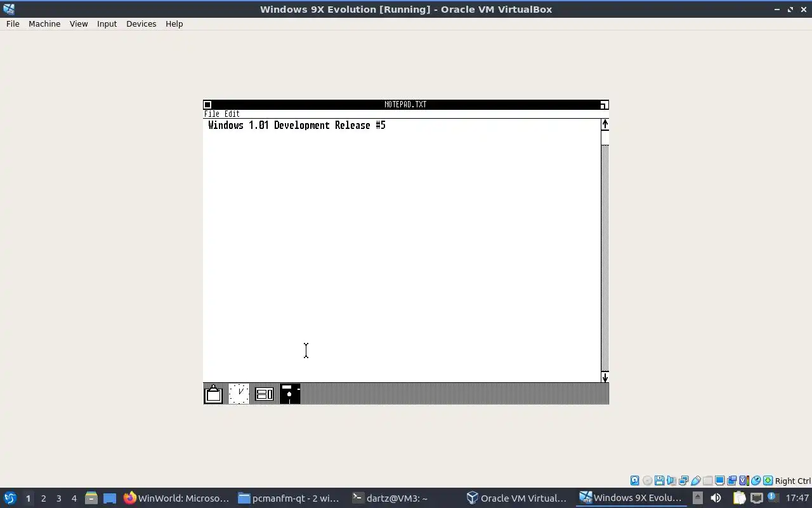Open VirtualBox Input menu
812x508 pixels.
107,23
